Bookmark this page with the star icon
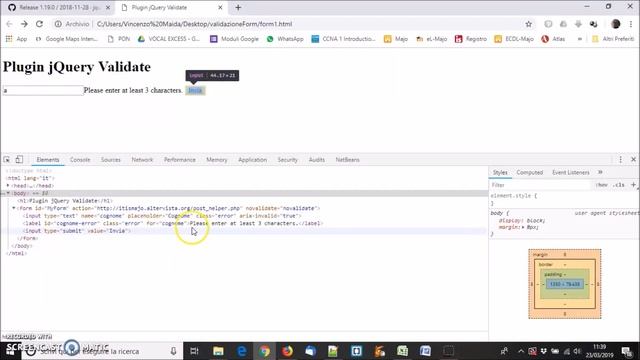Viewport: 640px width, 360px height. point(529,24)
